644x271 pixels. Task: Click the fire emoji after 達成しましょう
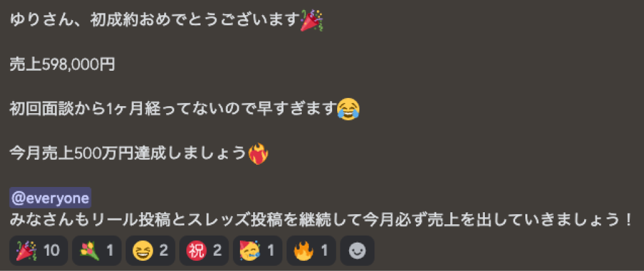[259, 154]
